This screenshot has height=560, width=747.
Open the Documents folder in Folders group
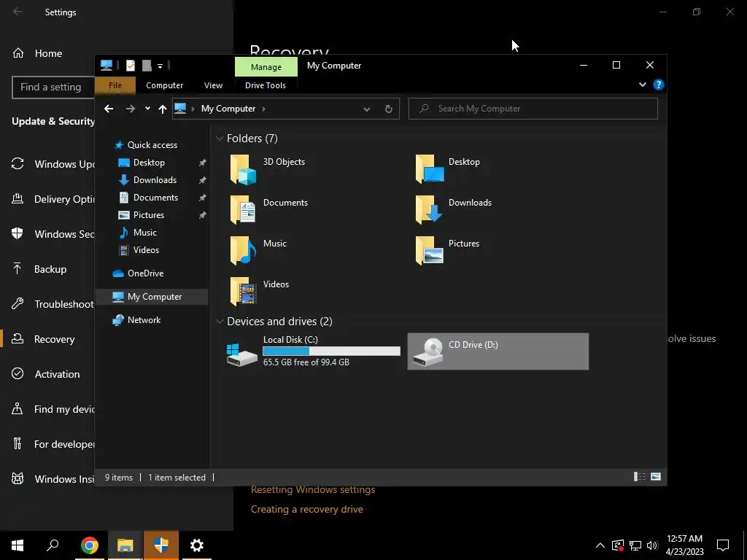[x=269, y=209]
